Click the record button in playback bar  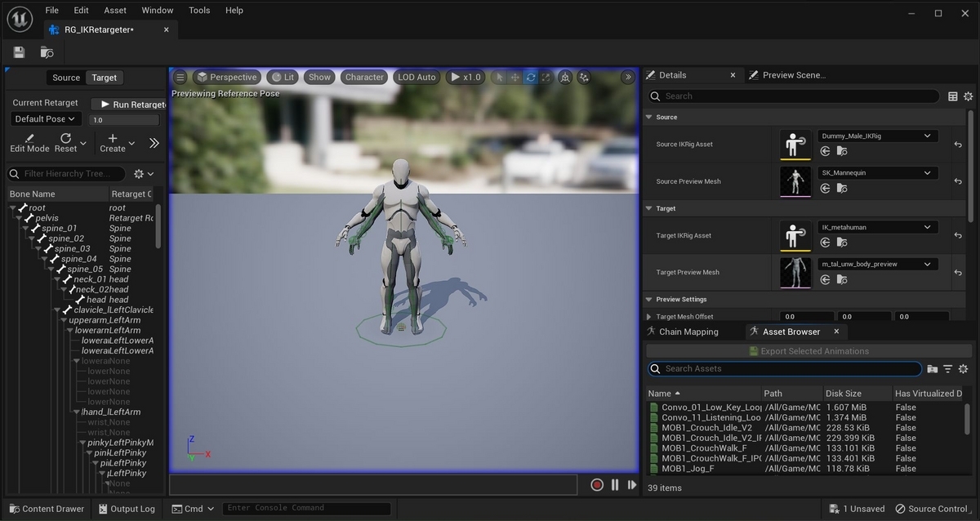(597, 485)
